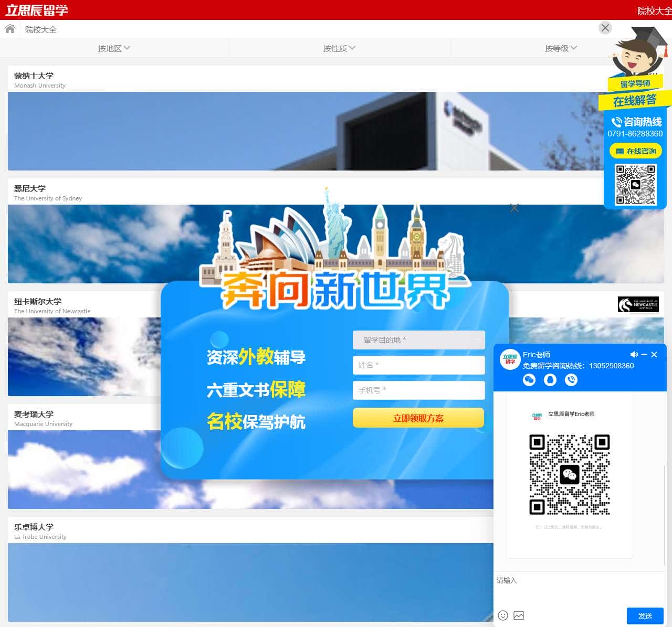The width and height of the screenshot is (672, 627).
Task: Click the 立即领取方案 yellow button
Action: pyautogui.click(x=418, y=418)
